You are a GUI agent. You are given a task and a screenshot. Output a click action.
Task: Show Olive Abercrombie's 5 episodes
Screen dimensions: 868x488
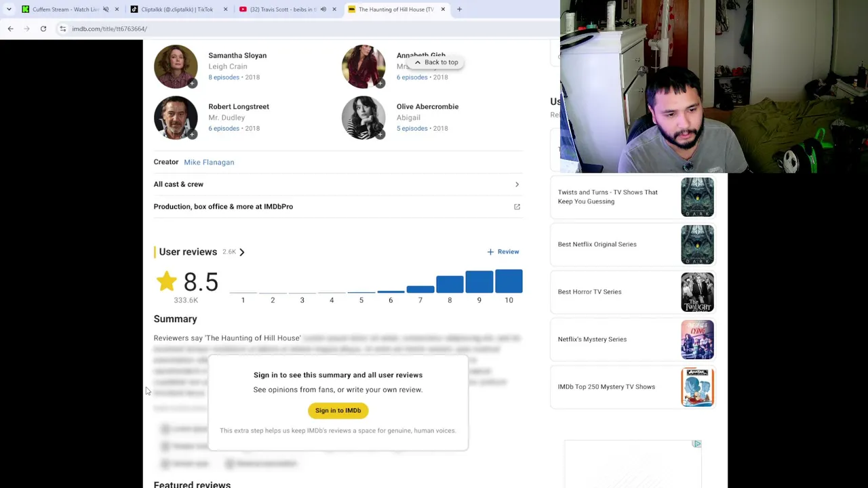412,128
